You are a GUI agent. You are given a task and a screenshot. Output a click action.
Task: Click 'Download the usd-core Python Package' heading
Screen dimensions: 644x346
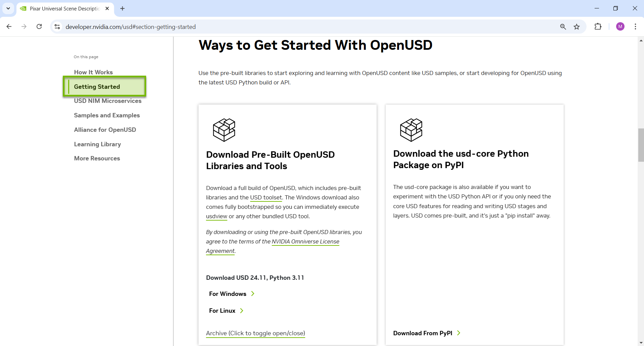click(461, 159)
